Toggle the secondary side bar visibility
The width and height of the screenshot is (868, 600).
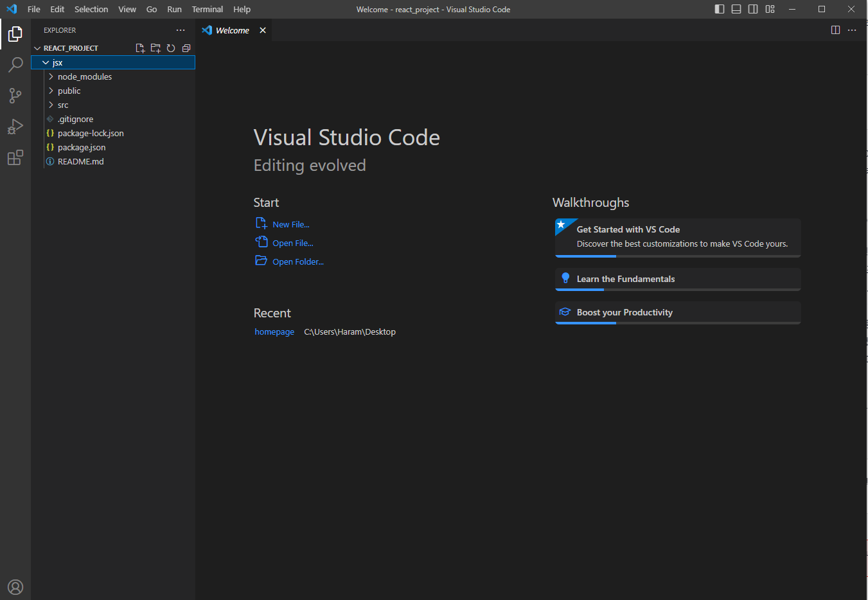(x=753, y=9)
